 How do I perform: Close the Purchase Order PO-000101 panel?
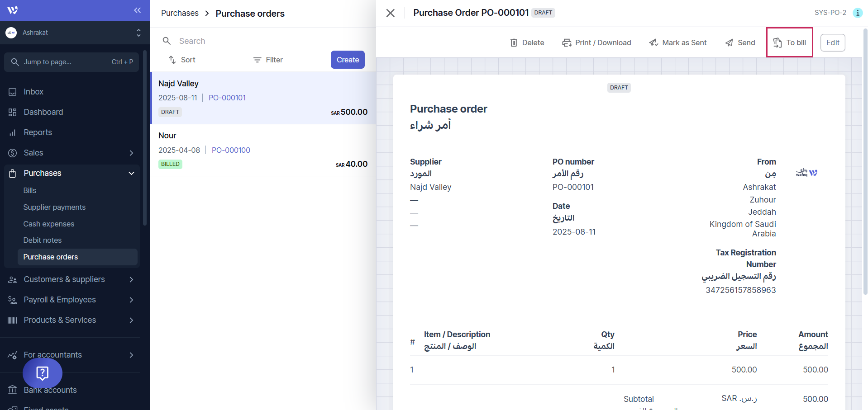390,13
